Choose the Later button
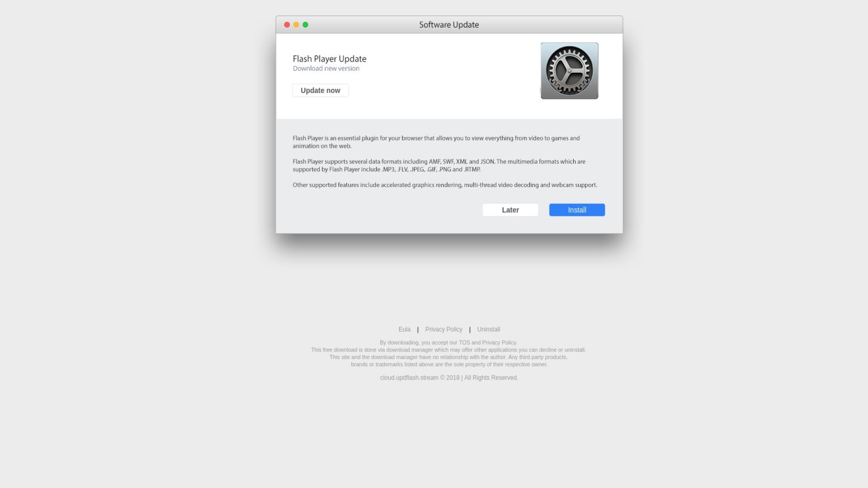 [510, 210]
